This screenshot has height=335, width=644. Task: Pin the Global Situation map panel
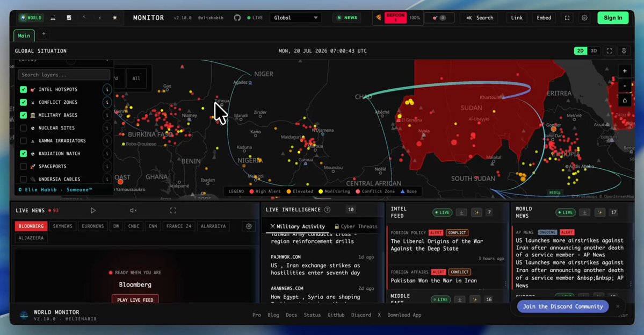(624, 51)
